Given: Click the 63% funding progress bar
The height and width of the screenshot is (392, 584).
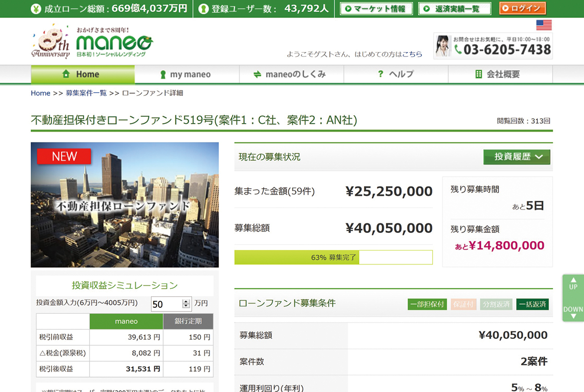Looking at the screenshot, I should pos(333,257).
